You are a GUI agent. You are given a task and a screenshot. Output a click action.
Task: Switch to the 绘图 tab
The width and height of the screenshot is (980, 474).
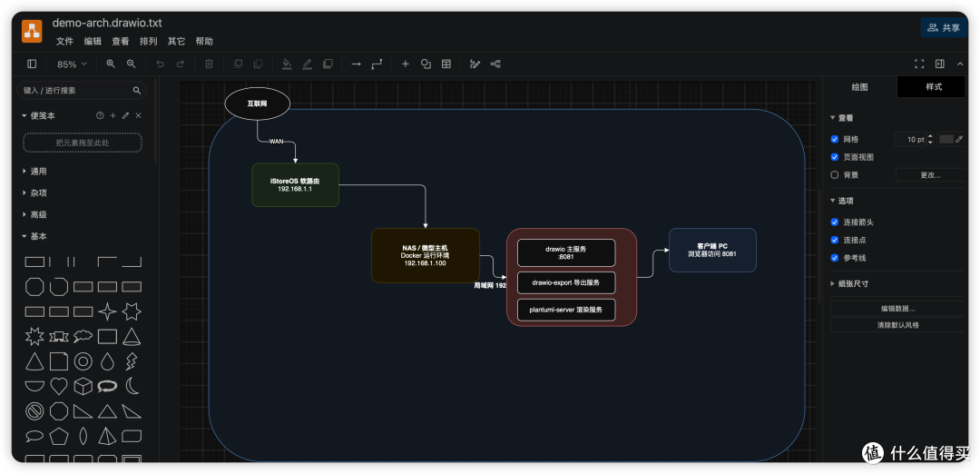(860, 87)
